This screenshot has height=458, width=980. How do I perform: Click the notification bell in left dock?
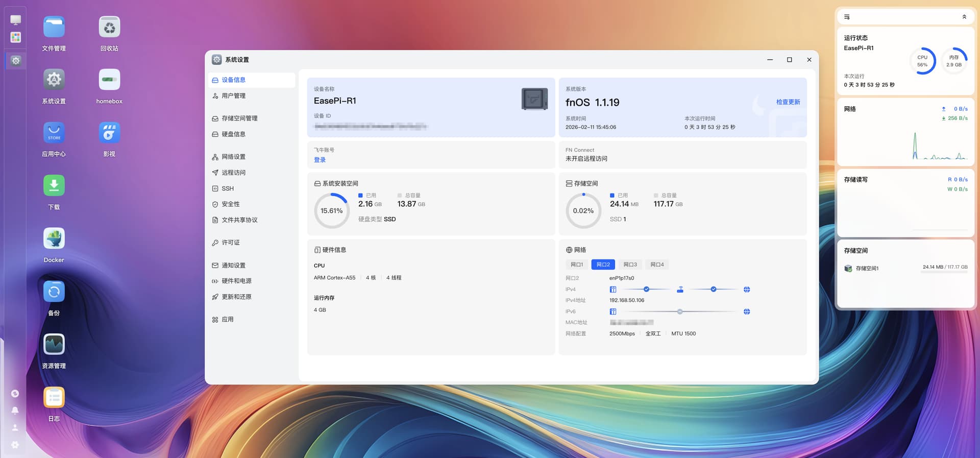pos(15,411)
